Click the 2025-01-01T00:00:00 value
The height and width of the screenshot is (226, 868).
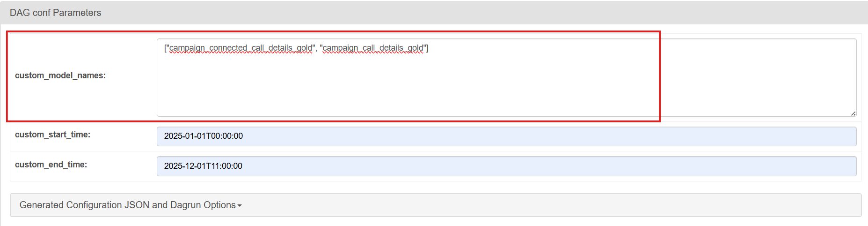coord(204,136)
